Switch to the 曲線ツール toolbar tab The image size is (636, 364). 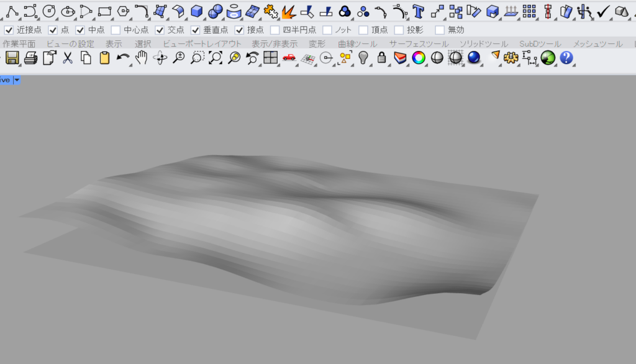click(357, 44)
